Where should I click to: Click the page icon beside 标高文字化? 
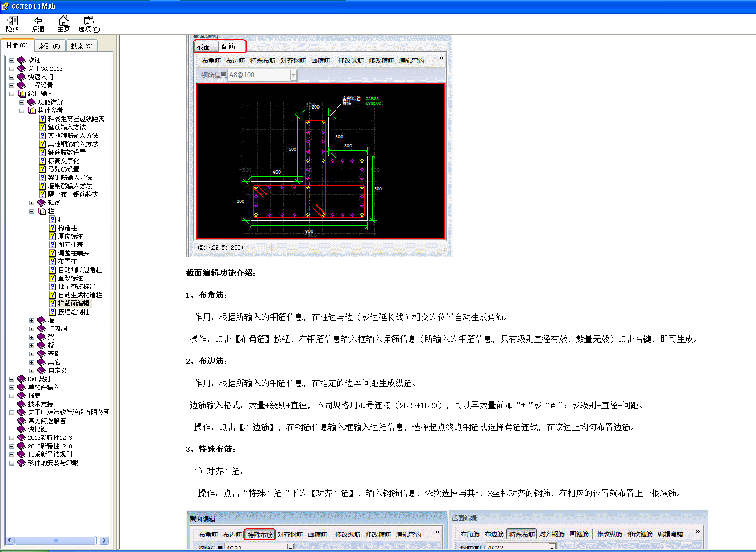[x=42, y=161]
